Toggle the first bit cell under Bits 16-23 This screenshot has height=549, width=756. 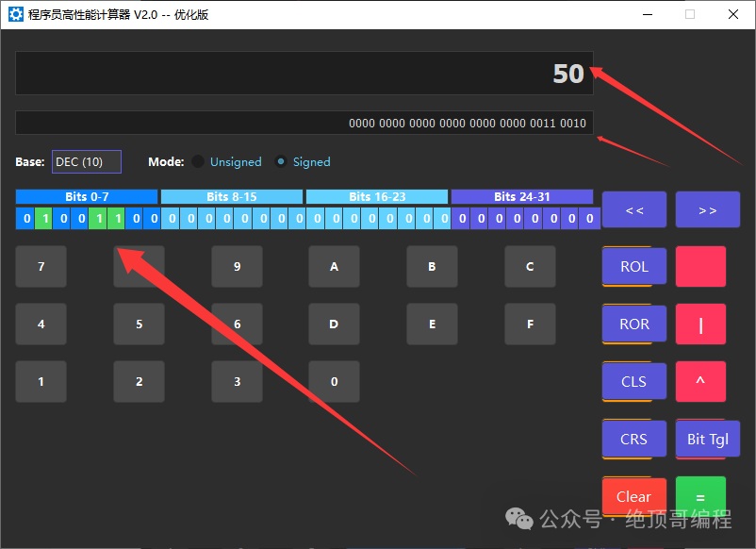[318, 219]
